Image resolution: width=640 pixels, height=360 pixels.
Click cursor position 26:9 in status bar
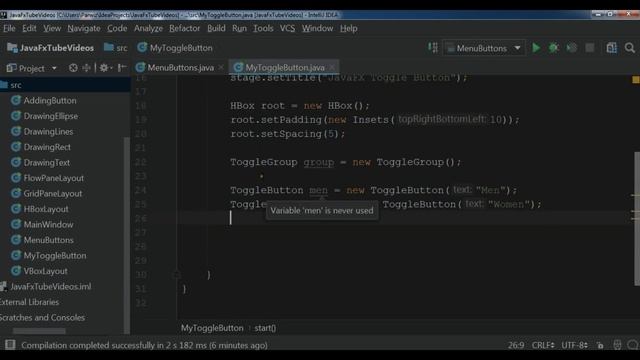coord(516,345)
